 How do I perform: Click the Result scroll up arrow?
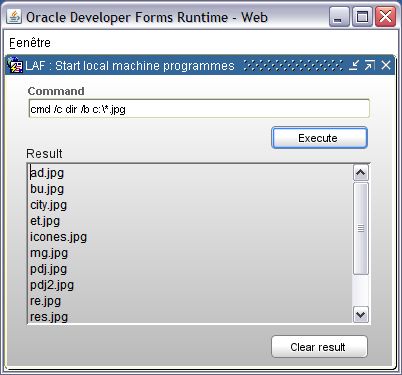(361, 173)
